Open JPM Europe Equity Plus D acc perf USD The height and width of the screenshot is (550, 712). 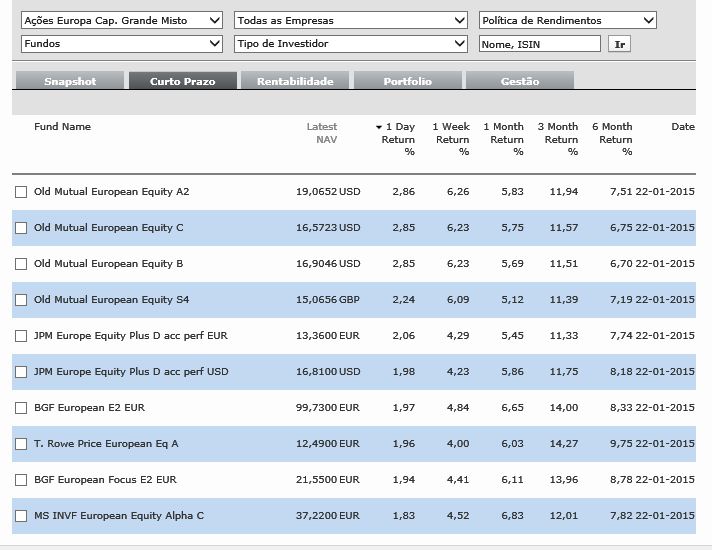point(131,372)
